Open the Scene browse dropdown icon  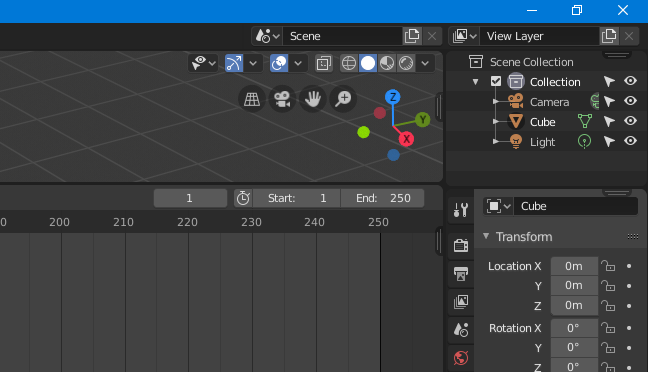[267, 36]
